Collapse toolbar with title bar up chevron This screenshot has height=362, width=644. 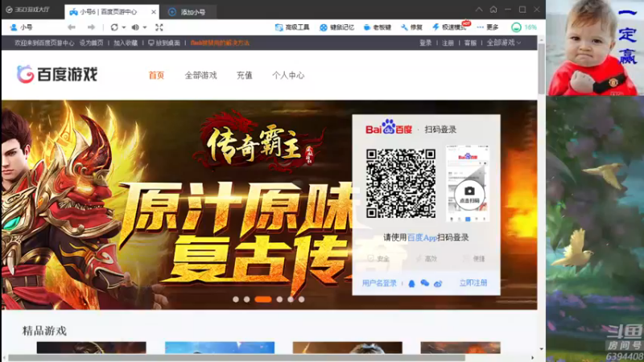coord(479,10)
